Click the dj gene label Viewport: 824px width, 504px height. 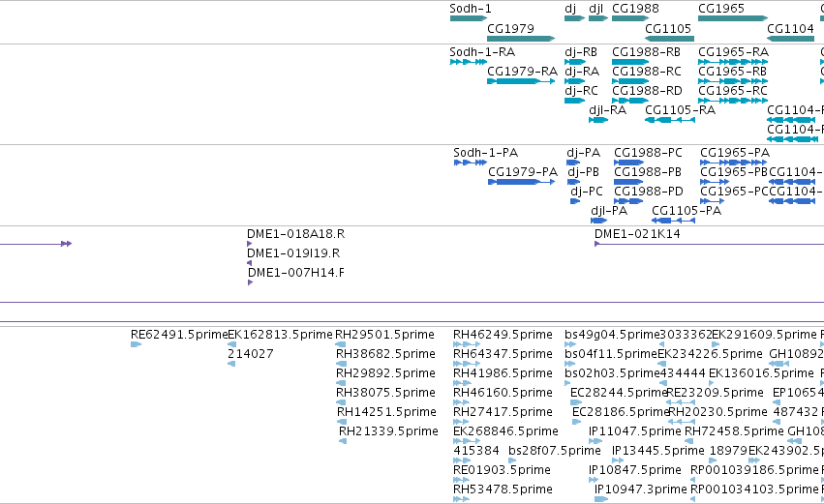(570, 9)
